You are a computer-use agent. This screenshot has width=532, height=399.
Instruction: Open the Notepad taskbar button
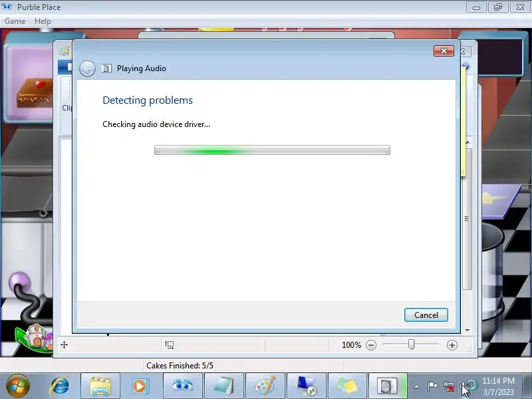coord(224,386)
